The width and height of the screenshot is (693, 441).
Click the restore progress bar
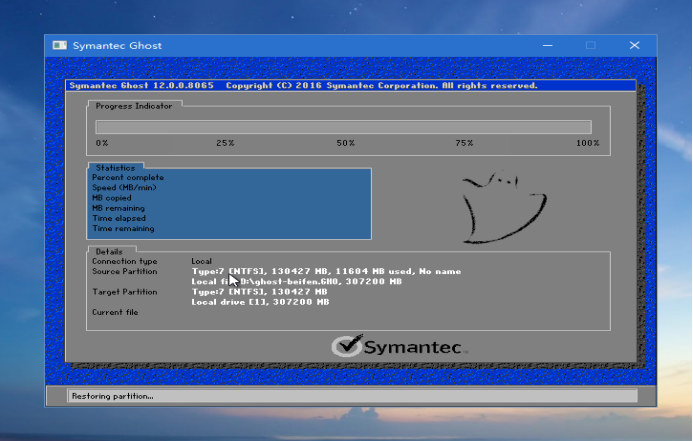pos(343,127)
